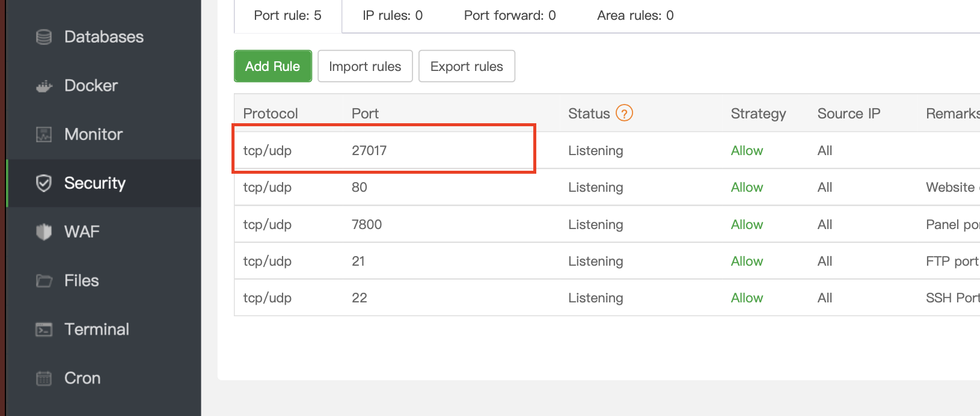Screen dimensions: 980x416
Task: Click the Monitor chart icon
Action: point(44,135)
